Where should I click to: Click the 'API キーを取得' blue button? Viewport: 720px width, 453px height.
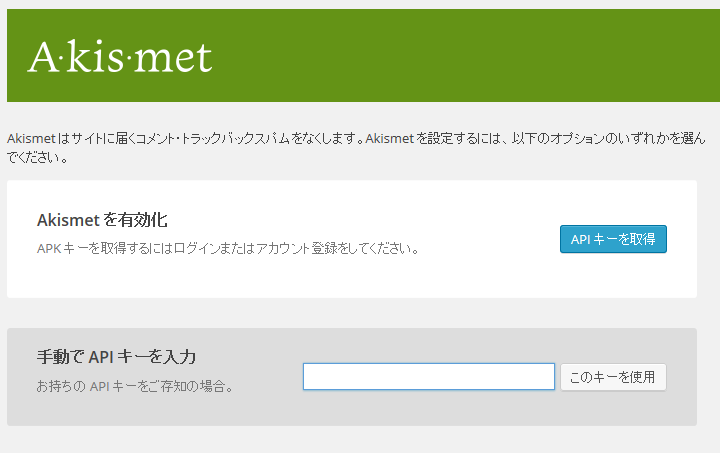coord(612,239)
